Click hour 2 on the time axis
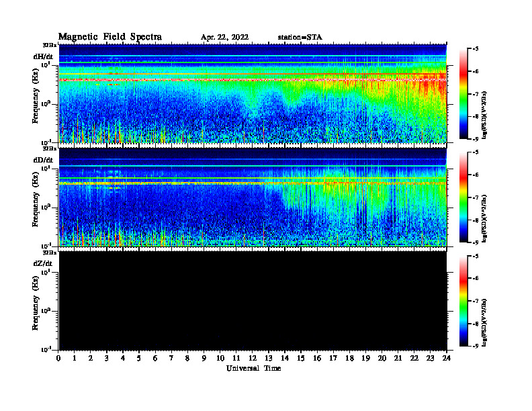The height and width of the screenshot is (411, 532). click(91, 358)
